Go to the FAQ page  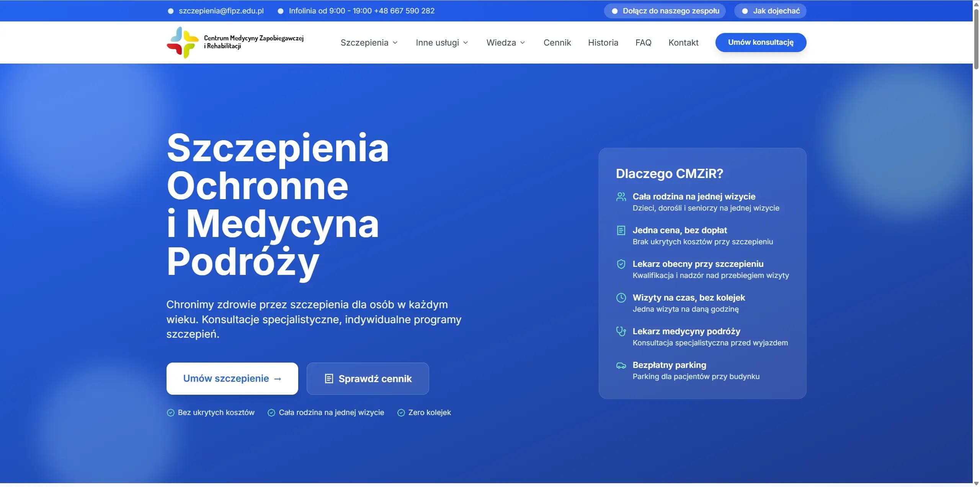(643, 42)
